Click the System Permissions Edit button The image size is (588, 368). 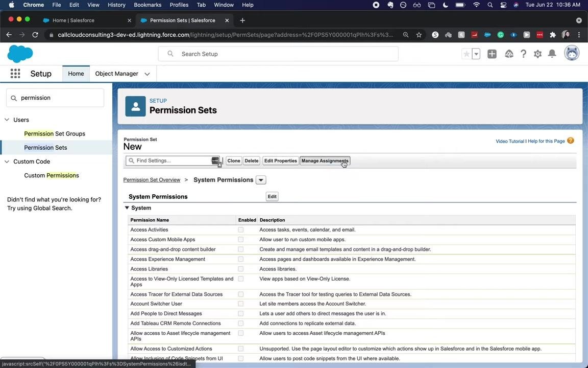coord(272,196)
